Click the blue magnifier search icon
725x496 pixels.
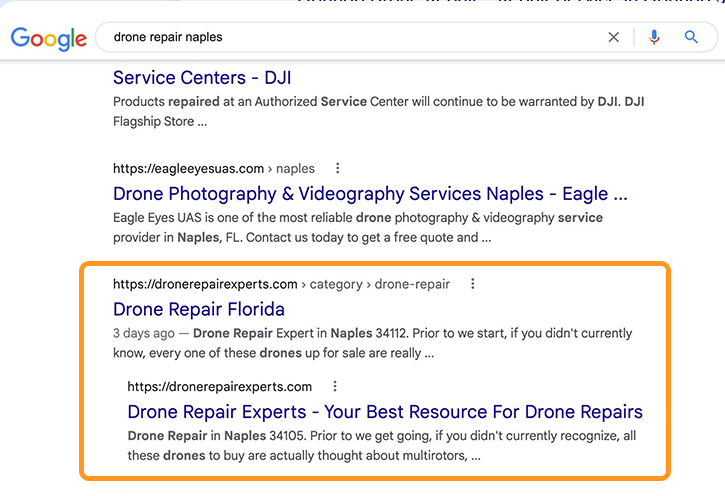click(x=691, y=37)
